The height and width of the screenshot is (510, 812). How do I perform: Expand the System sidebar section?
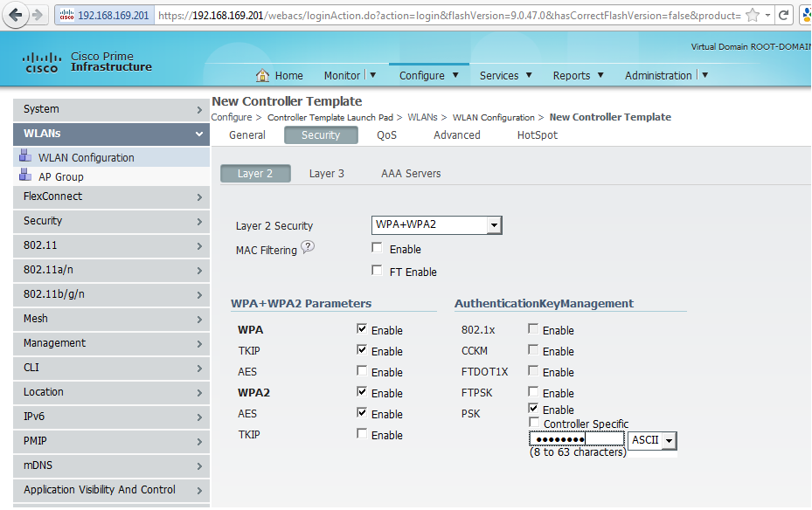(111, 110)
